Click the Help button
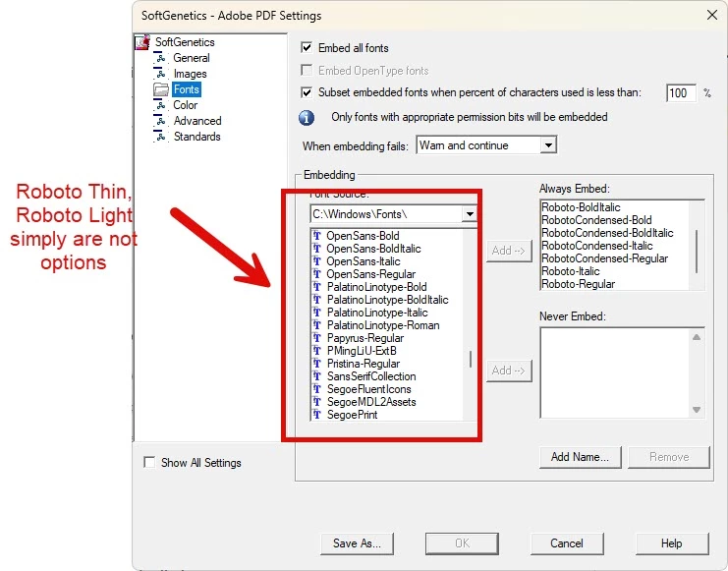 [x=672, y=543]
